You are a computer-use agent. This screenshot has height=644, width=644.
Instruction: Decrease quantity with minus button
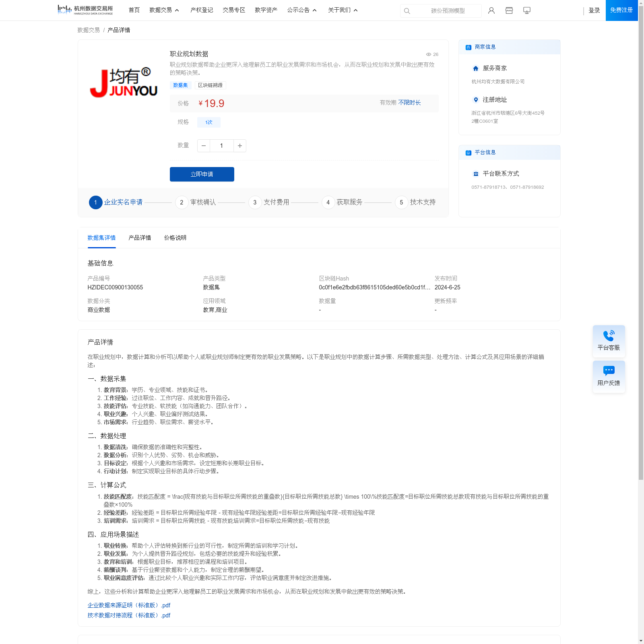[204, 146]
